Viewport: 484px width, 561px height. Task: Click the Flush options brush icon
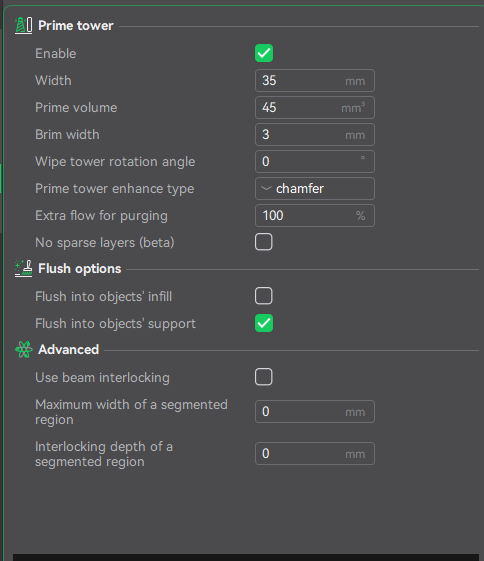click(x=24, y=269)
